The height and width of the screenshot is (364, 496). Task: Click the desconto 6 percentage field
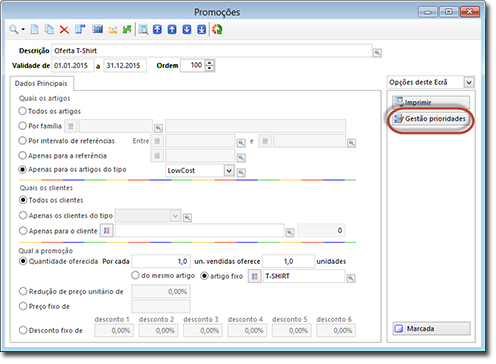click(336, 330)
